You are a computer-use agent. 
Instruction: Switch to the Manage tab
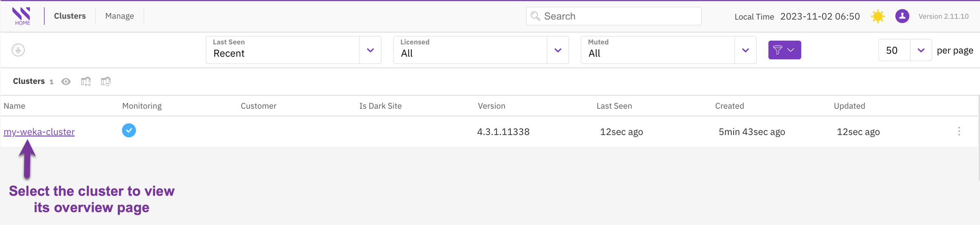(120, 16)
